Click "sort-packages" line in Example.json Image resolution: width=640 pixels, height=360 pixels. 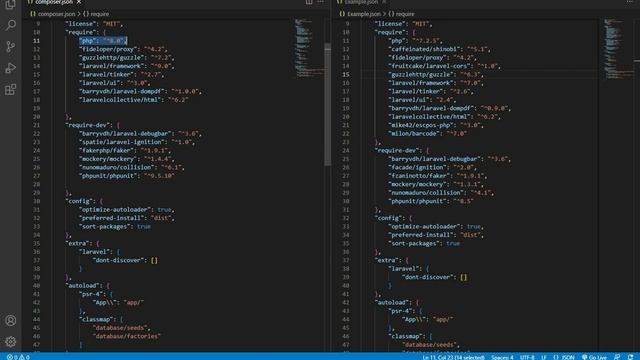point(424,244)
